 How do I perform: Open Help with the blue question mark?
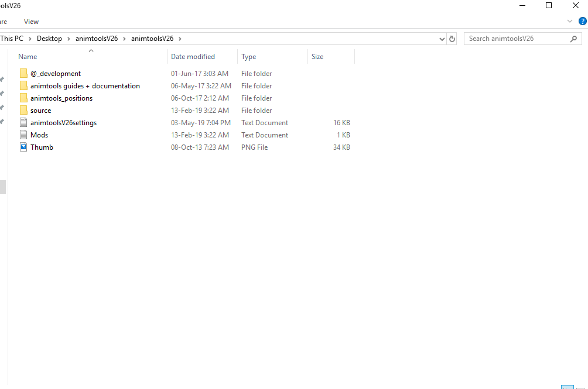(582, 21)
